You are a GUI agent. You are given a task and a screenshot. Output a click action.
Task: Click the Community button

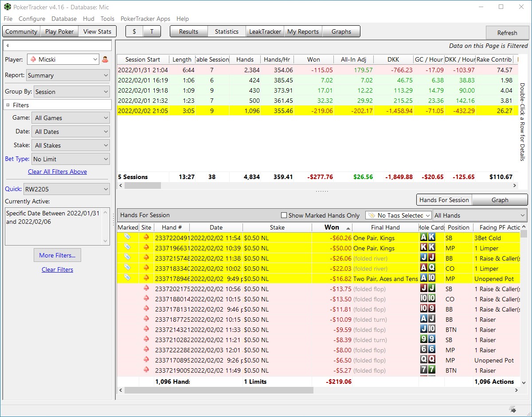pos(21,31)
